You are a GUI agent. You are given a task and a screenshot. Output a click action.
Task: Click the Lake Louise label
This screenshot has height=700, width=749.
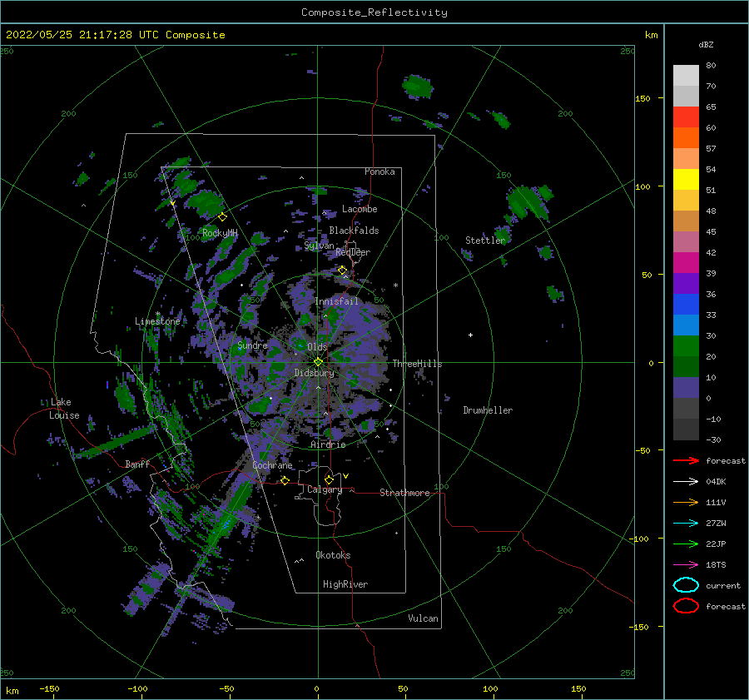pyautogui.click(x=64, y=409)
